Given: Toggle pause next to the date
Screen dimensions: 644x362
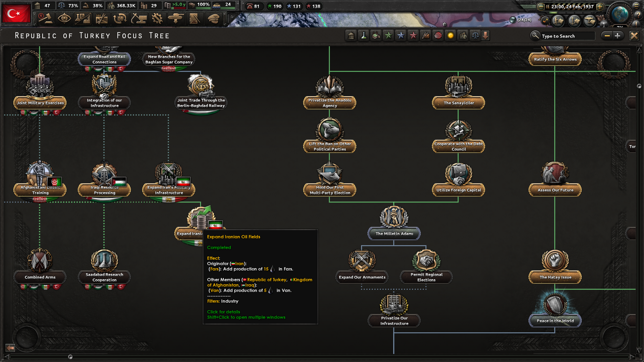Looking at the screenshot, I should pyautogui.click(x=548, y=6).
